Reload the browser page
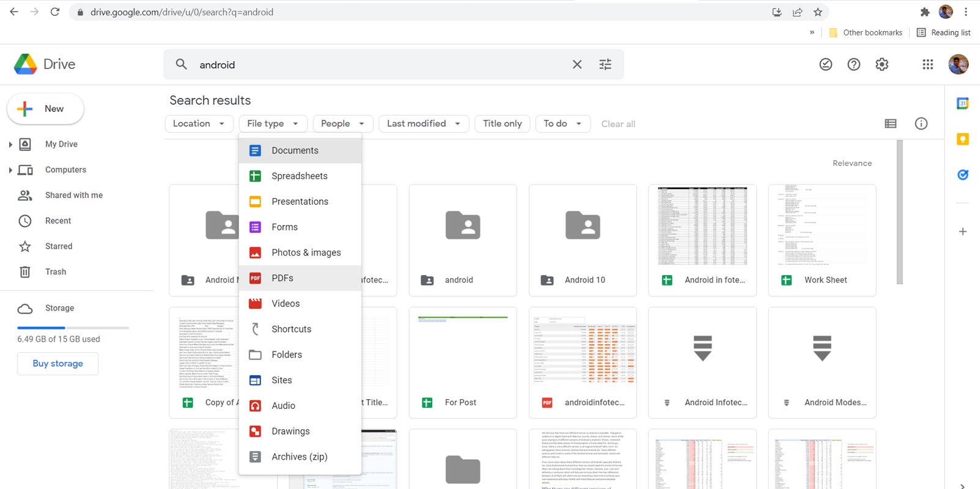This screenshot has width=980, height=489. [55, 12]
